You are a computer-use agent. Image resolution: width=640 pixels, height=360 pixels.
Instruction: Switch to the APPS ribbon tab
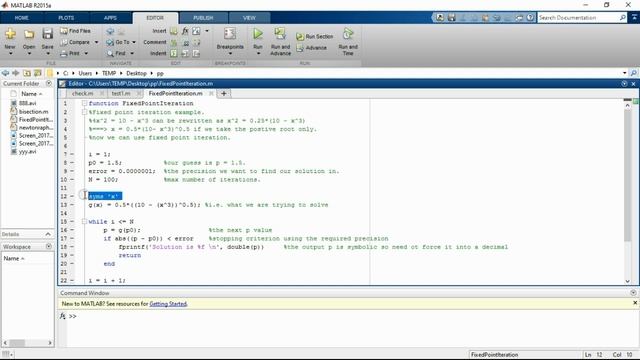[x=110, y=18]
